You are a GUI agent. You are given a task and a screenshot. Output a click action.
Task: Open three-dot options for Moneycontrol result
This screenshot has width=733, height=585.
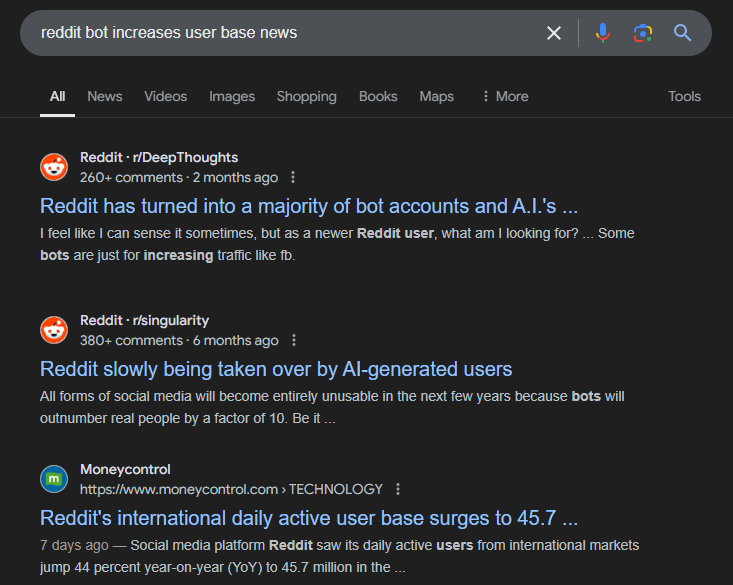tap(398, 489)
